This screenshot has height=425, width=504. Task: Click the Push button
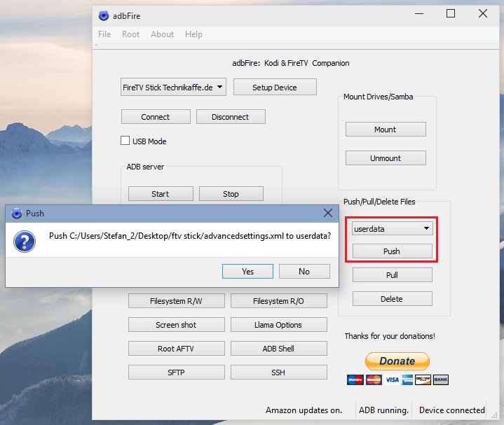tap(392, 251)
